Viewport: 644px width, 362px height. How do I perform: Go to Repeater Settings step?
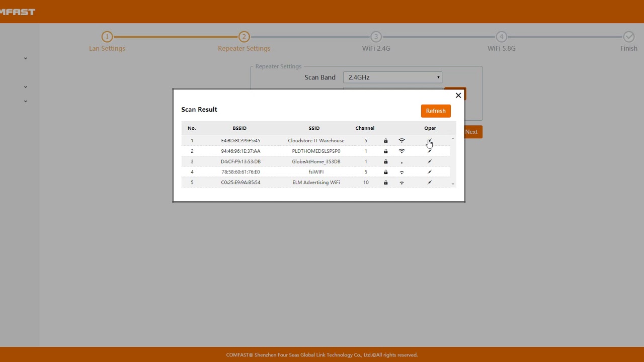click(x=244, y=48)
